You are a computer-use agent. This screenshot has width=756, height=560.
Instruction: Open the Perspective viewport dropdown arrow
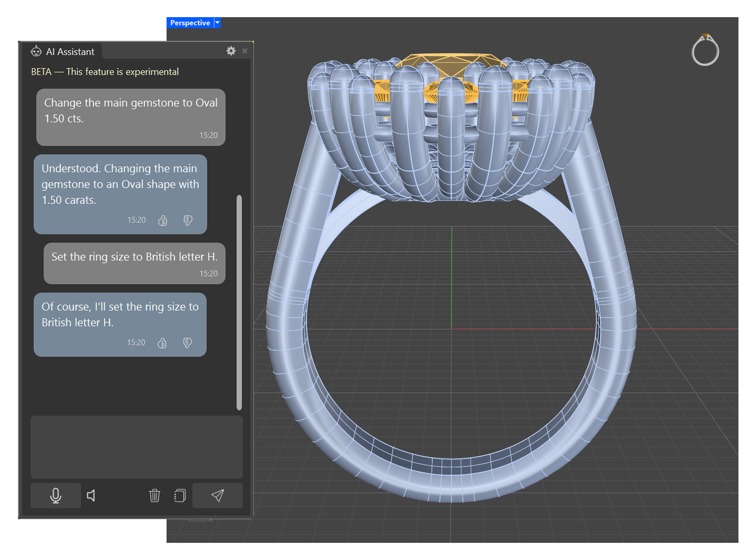tap(218, 23)
